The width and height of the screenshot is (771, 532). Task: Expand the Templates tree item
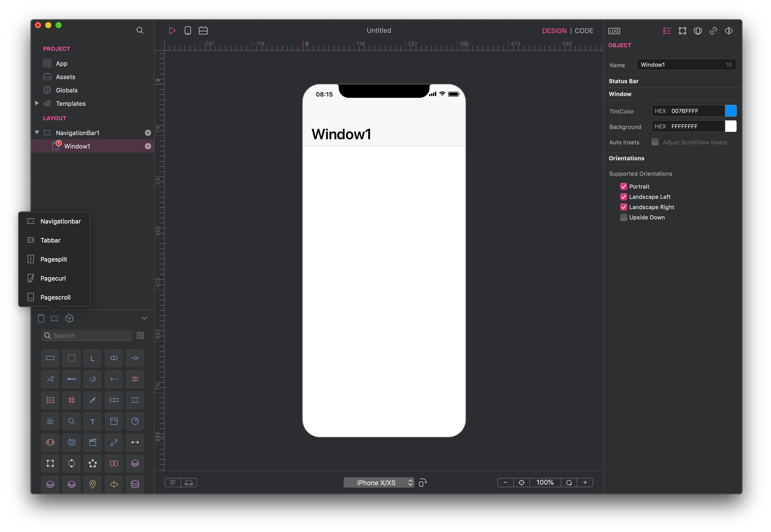(x=37, y=103)
